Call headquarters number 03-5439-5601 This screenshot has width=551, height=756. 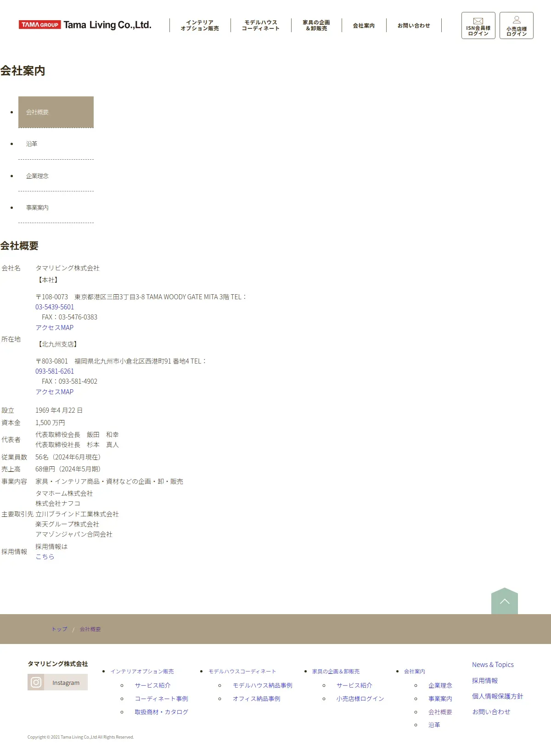(55, 307)
